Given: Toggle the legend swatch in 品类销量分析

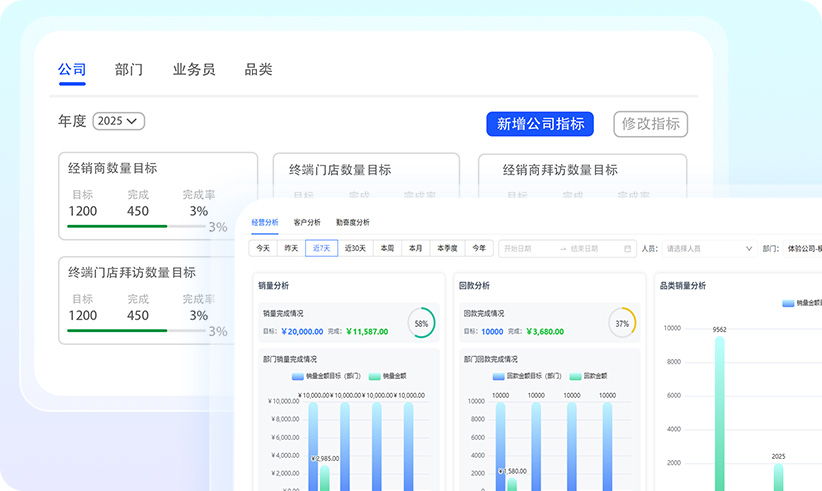Looking at the screenshot, I should point(788,303).
